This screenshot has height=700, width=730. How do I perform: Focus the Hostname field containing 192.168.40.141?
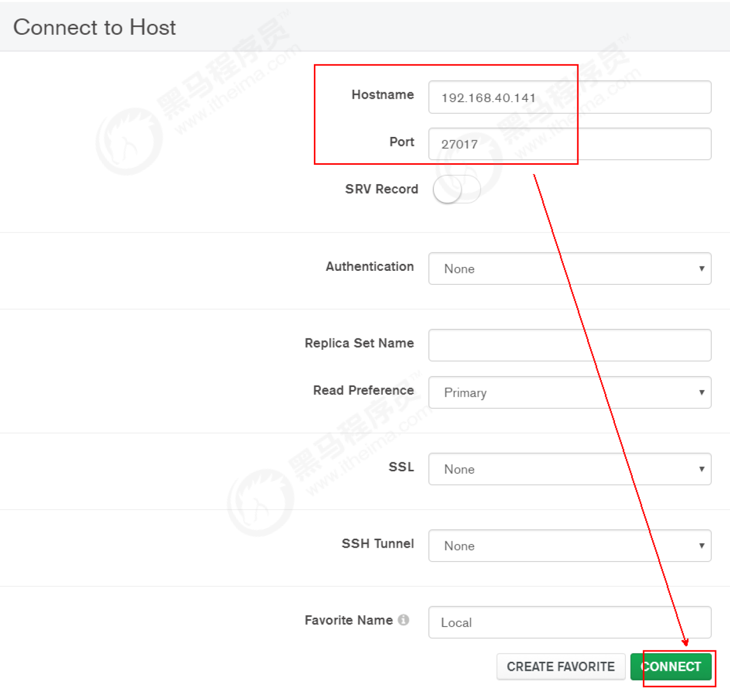569,97
